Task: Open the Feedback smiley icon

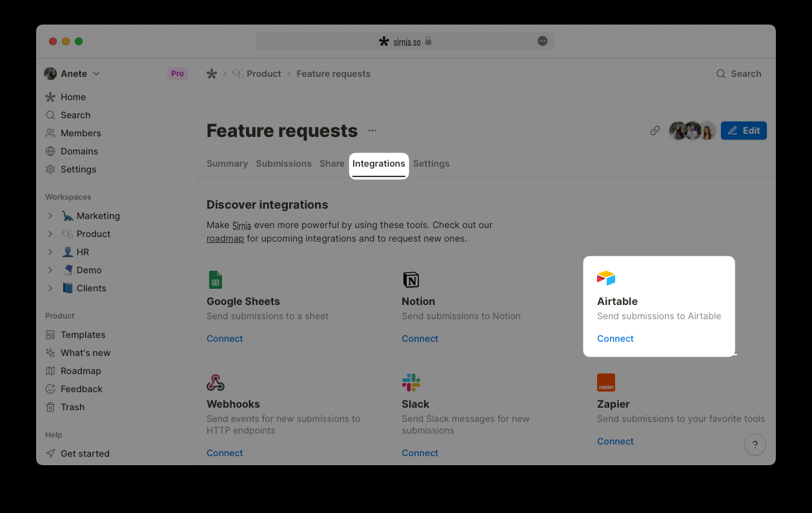Action: (x=50, y=389)
